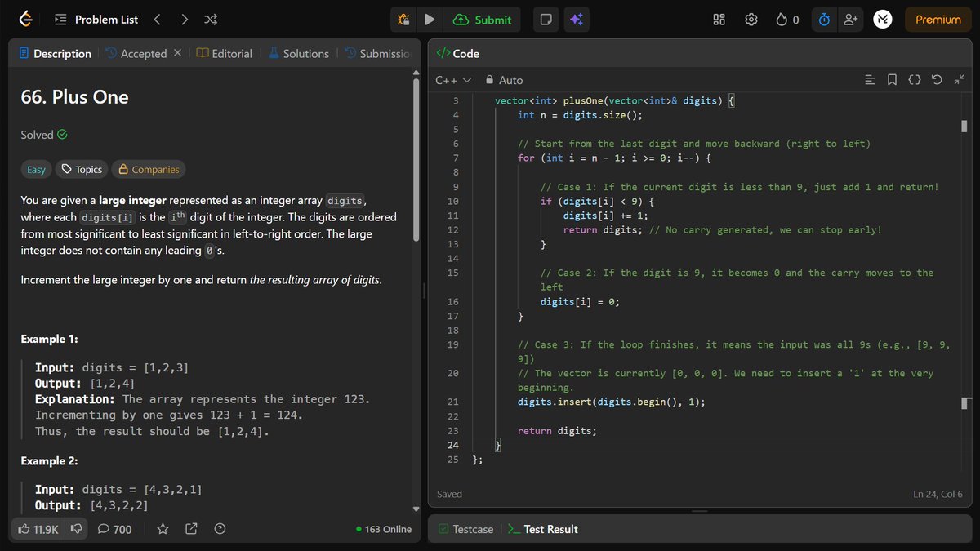980x551 pixels.
Task: Open the Test Result tab
Action: coord(543,529)
